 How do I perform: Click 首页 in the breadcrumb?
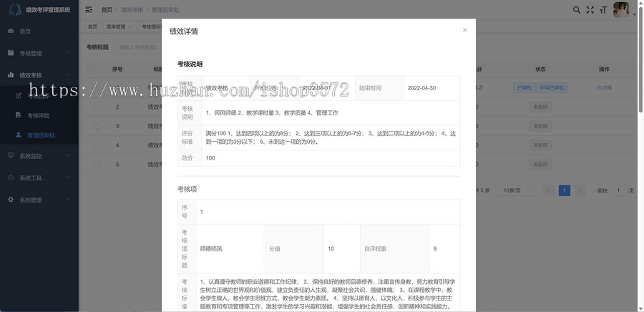[107, 10]
